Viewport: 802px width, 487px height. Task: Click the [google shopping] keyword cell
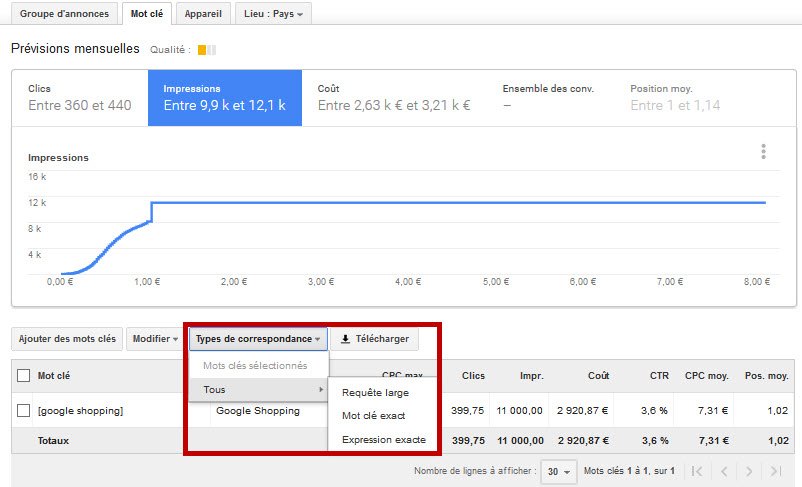pos(80,411)
